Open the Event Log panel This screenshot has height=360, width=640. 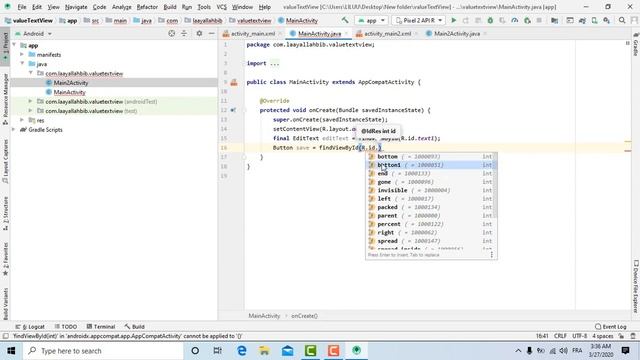611,327
